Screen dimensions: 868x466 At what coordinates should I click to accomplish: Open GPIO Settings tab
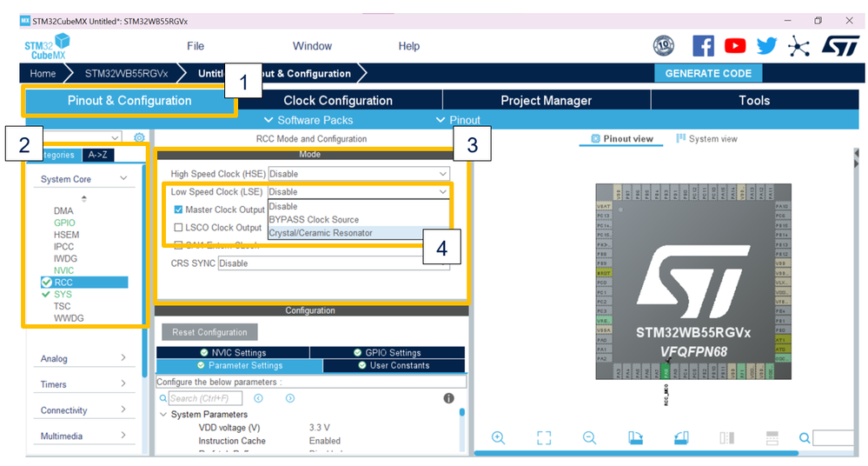pos(388,352)
